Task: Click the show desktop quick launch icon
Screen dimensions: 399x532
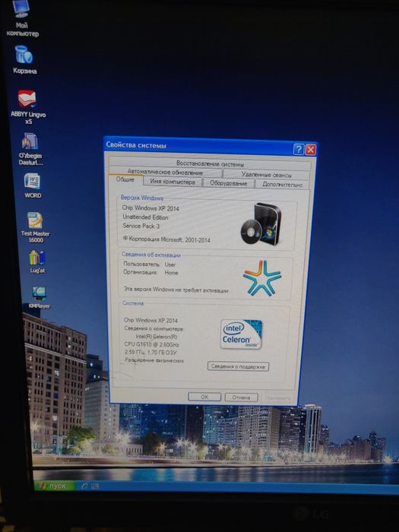Action: [x=95, y=486]
